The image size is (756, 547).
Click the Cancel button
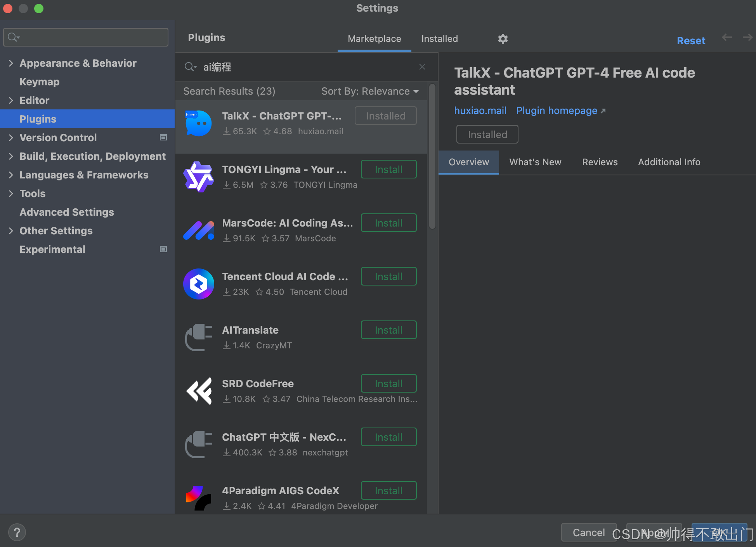point(589,533)
